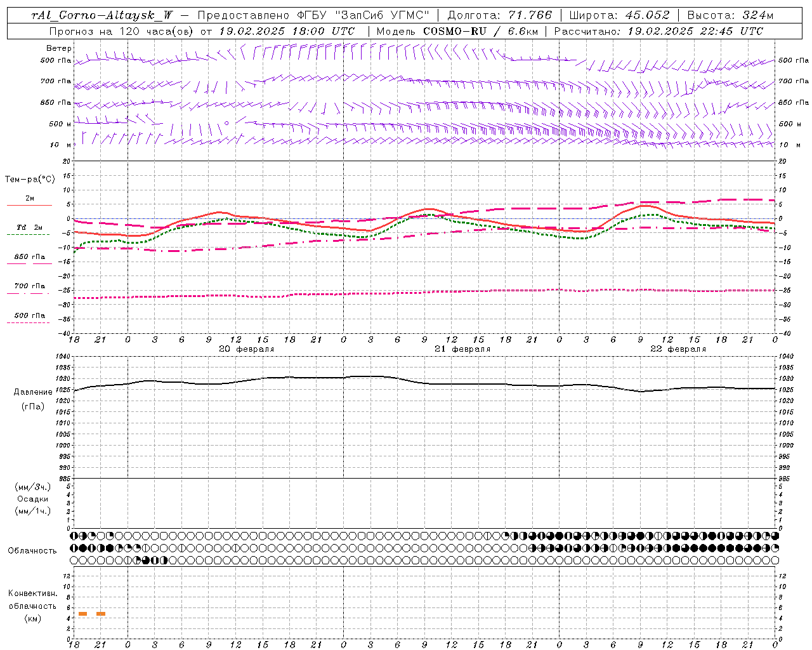Click the 22 февраля date label
This screenshot has width=812, height=650.
click(x=678, y=349)
